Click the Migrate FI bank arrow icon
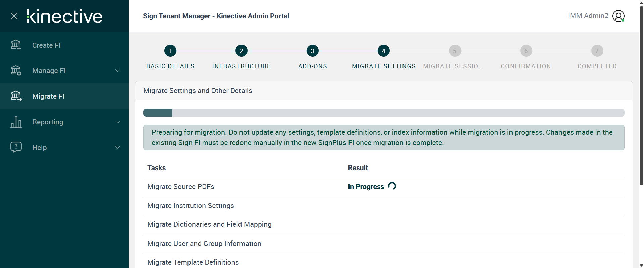 (x=16, y=96)
